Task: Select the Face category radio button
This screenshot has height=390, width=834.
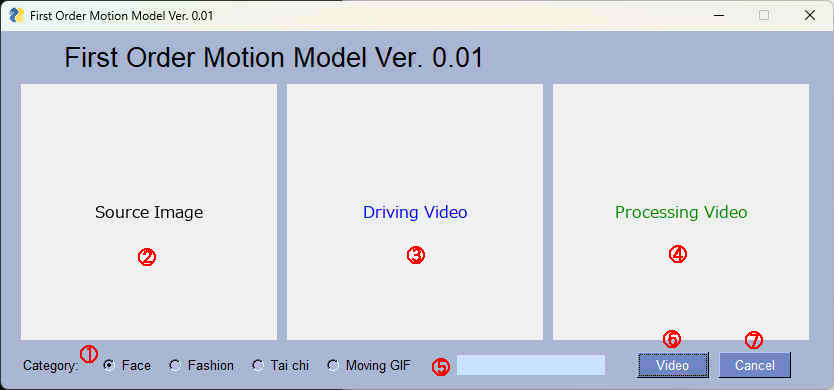Action: (110, 366)
